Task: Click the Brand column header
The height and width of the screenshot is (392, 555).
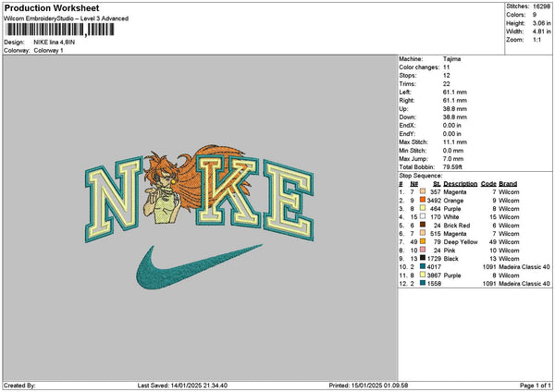Action: (508, 184)
